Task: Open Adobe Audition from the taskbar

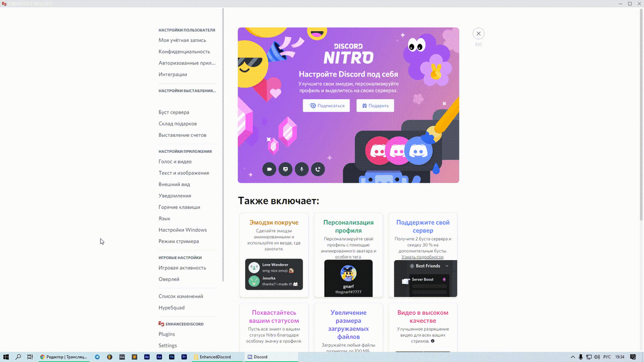Action: tap(159, 357)
